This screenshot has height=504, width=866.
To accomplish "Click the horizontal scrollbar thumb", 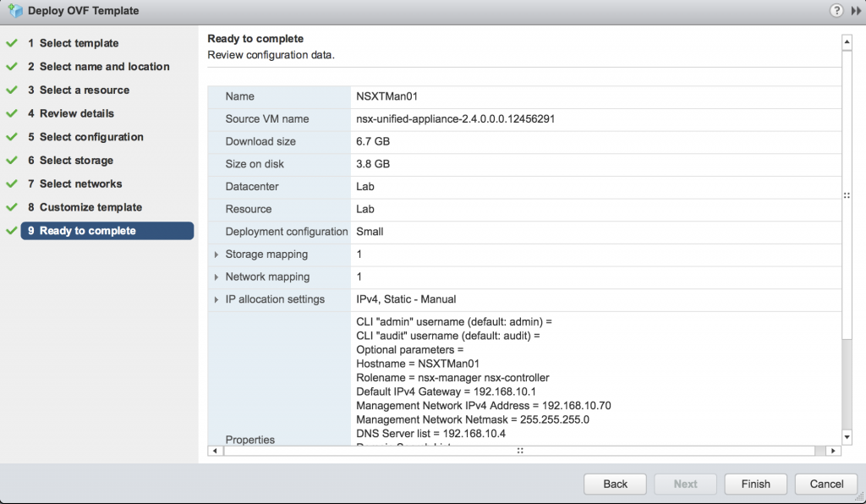I will (519, 451).
